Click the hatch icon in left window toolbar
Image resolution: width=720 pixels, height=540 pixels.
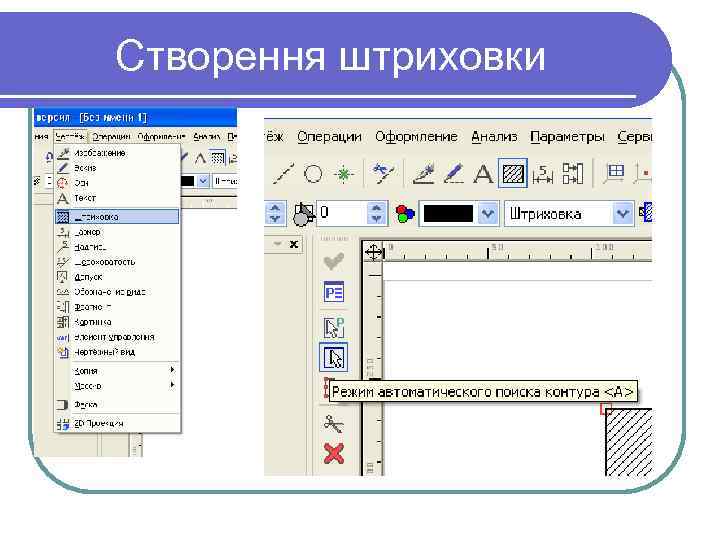(218, 158)
